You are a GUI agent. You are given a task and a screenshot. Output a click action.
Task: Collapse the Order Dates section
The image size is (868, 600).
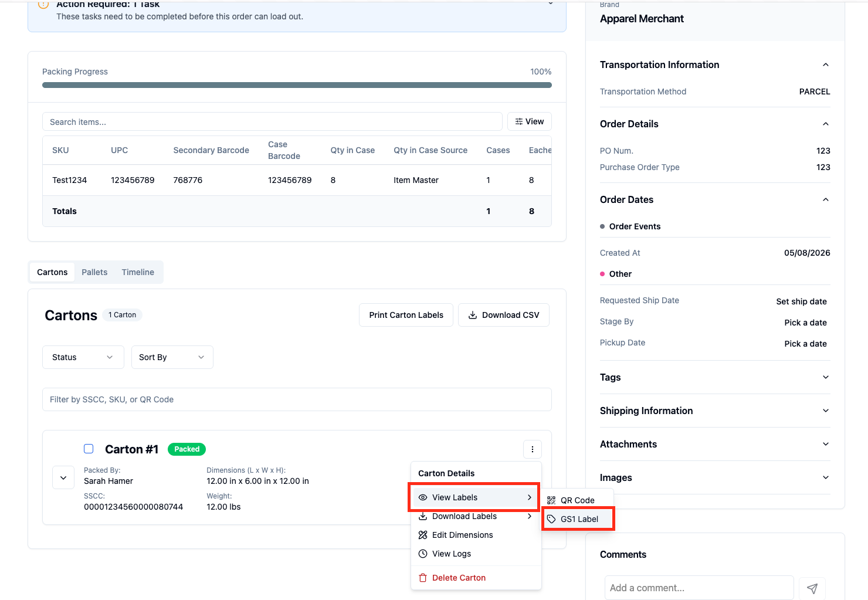826,199
